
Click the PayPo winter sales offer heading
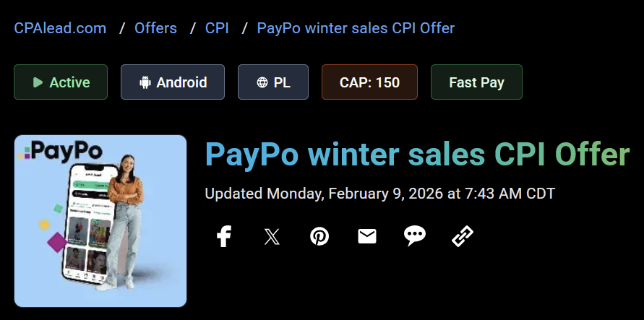click(417, 155)
